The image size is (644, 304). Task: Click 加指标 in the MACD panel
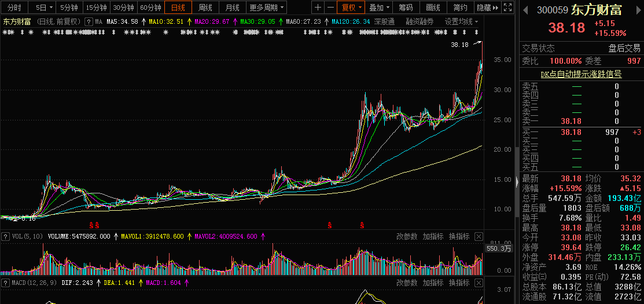[433, 283]
